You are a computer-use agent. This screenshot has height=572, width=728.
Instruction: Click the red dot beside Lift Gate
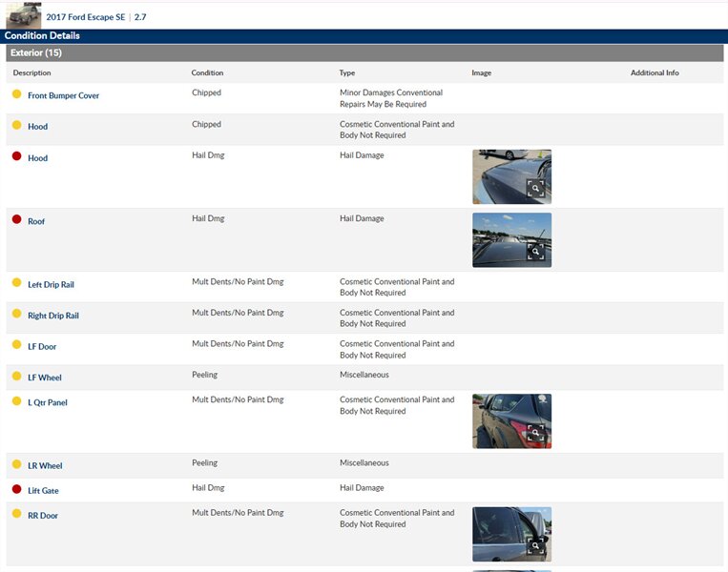[x=17, y=489]
